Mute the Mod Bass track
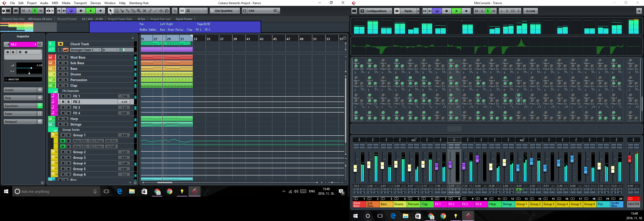The height and width of the screenshot is (221, 644). pos(60,57)
